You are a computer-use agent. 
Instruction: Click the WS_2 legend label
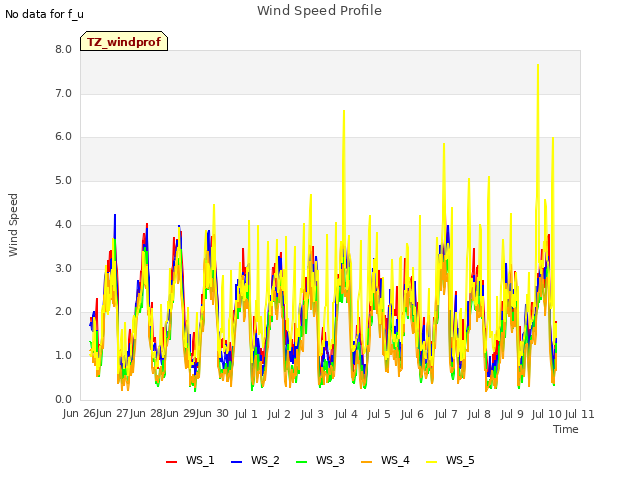(x=265, y=460)
